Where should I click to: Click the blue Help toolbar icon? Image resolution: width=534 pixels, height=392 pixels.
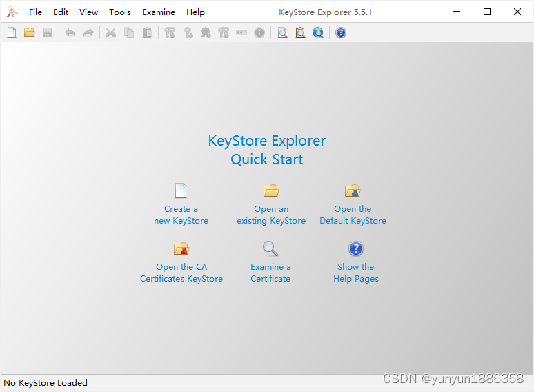pyautogui.click(x=341, y=32)
